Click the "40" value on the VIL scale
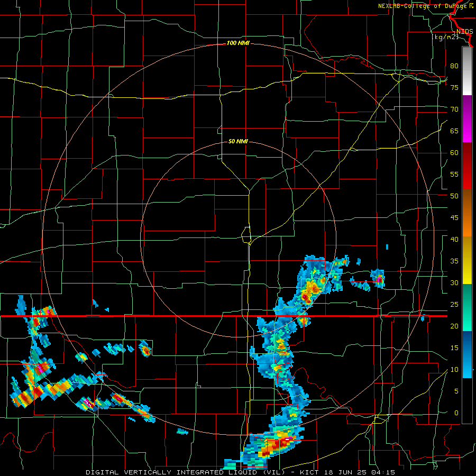 pos(454,240)
